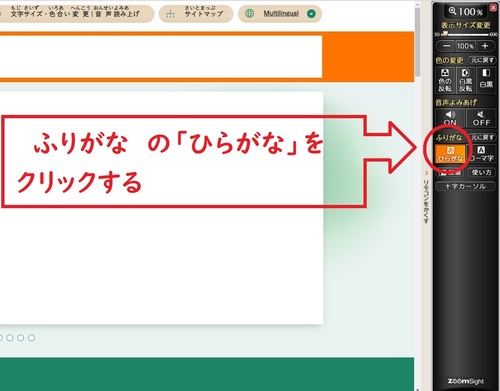Reset color change with 元に戻す button
Image resolution: width=500 pixels, height=391 pixels.
[482, 60]
